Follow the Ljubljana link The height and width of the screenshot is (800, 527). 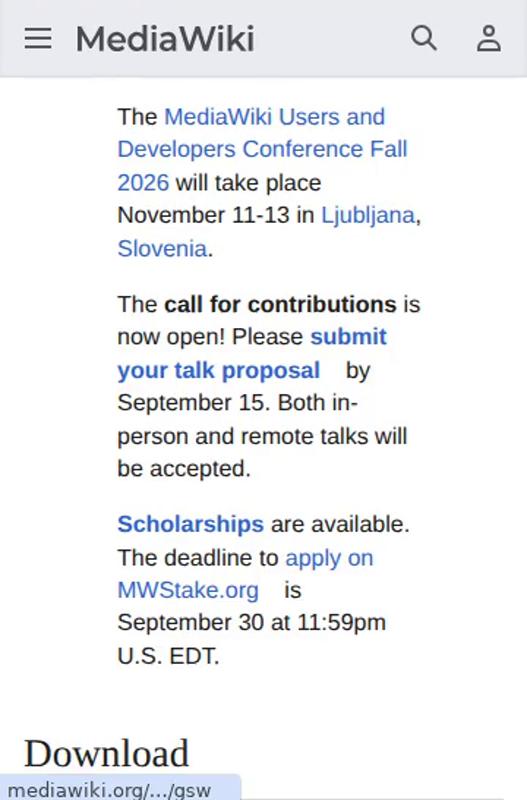(x=368, y=215)
